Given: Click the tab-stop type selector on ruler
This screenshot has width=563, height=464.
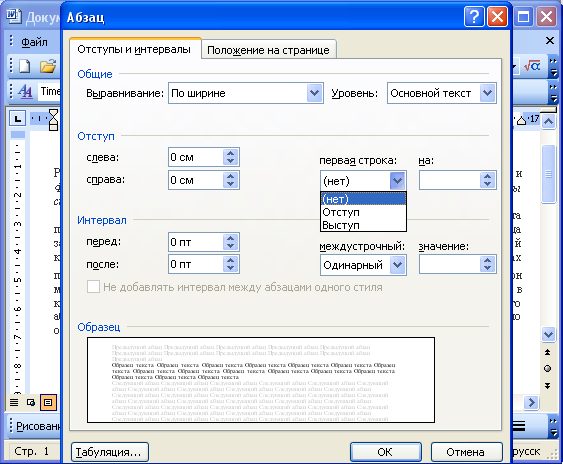Looking at the screenshot, I should click(18, 118).
